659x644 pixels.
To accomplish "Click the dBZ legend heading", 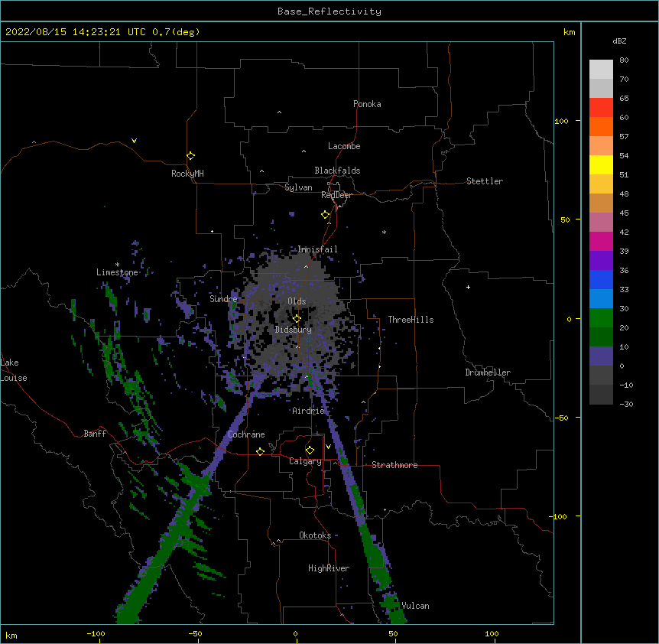I will click(x=619, y=41).
